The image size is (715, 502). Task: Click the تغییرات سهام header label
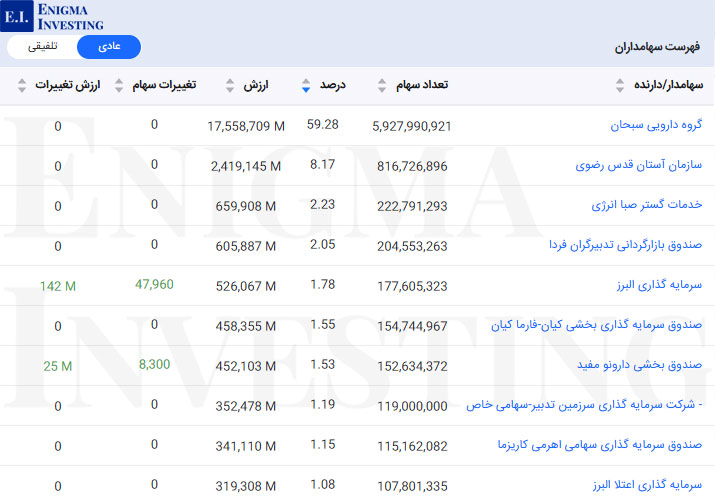click(x=164, y=85)
